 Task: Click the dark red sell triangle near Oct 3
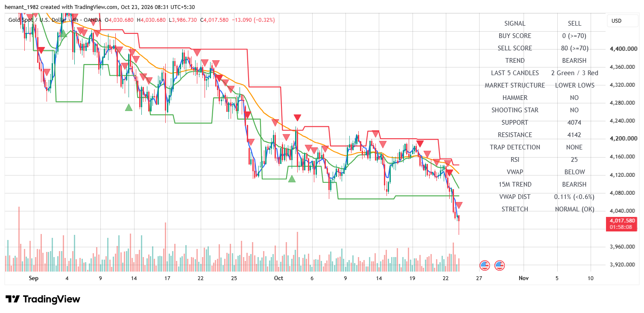(x=297, y=118)
